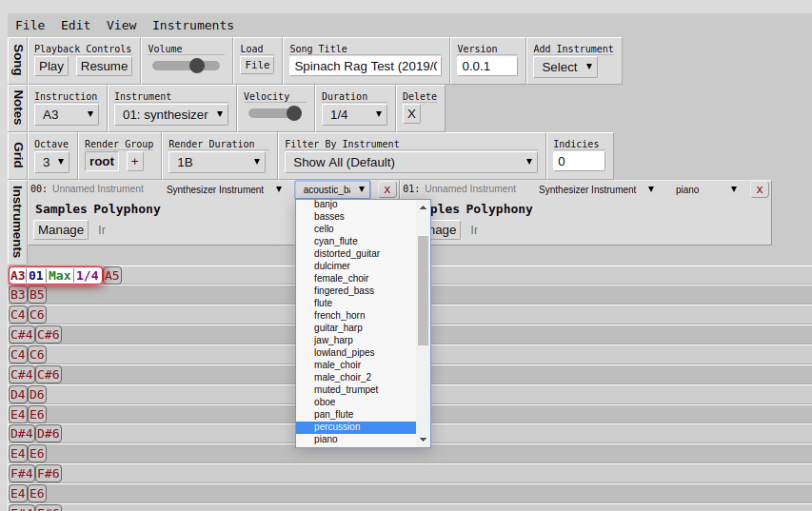812x511 pixels.
Task: Open the Duration 1/4 dropdown
Action: [354, 114]
